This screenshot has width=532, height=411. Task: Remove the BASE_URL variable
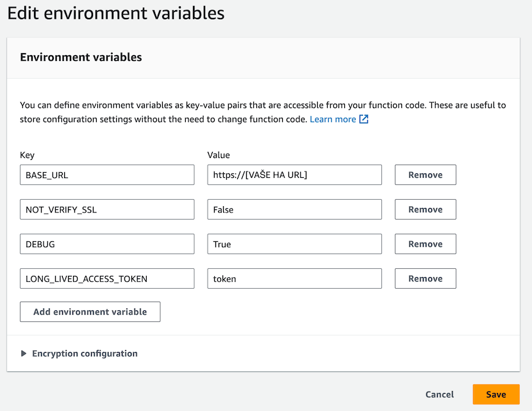(425, 175)
